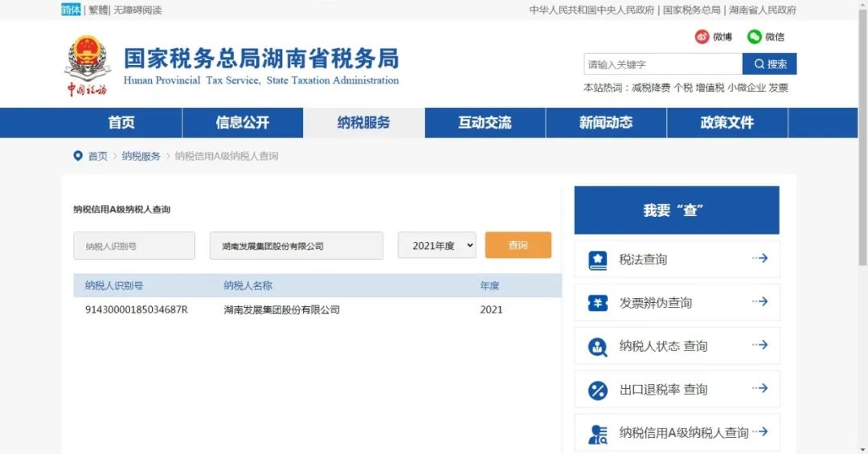Click the location pin icon in breadcrumb
The width and height of the screenshot is (868, 454).
78,156
